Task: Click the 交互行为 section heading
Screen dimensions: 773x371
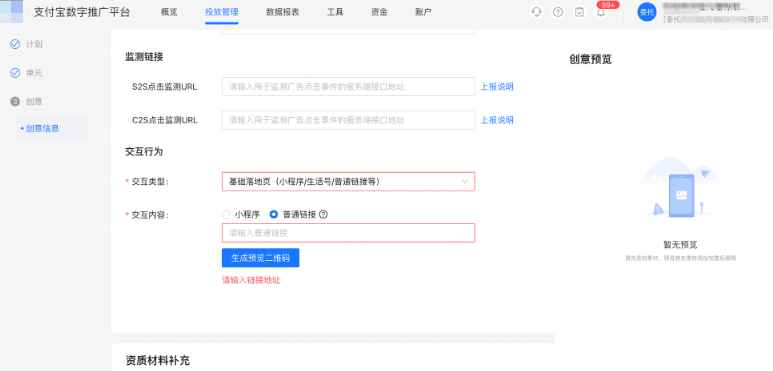Action: (x=144, y=152)
